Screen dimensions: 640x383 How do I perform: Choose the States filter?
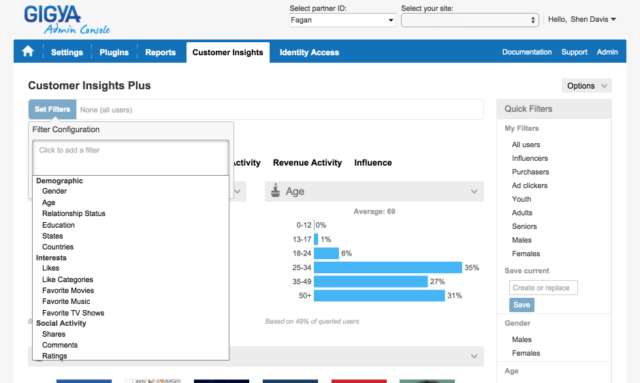[x=52, y=236]
